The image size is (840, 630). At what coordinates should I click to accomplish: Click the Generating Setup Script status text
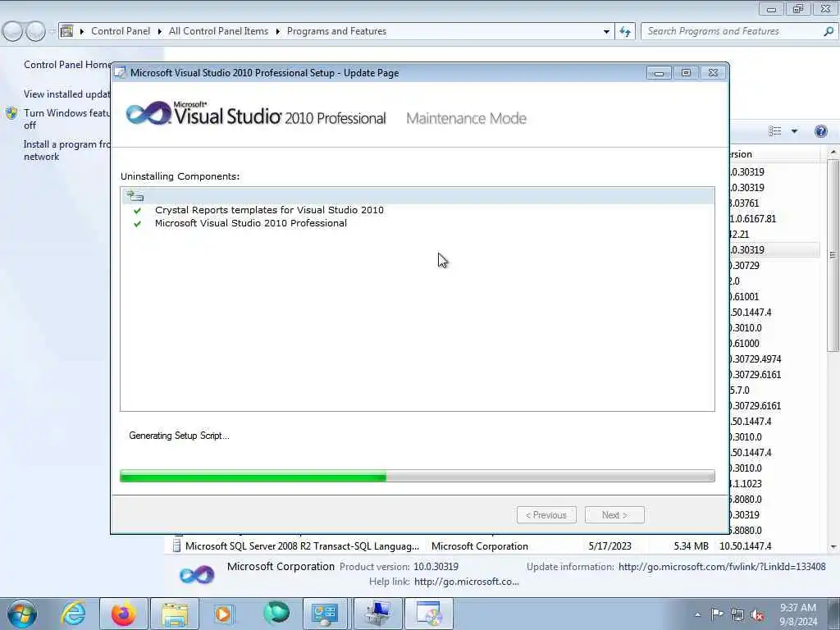coord(179,436)
